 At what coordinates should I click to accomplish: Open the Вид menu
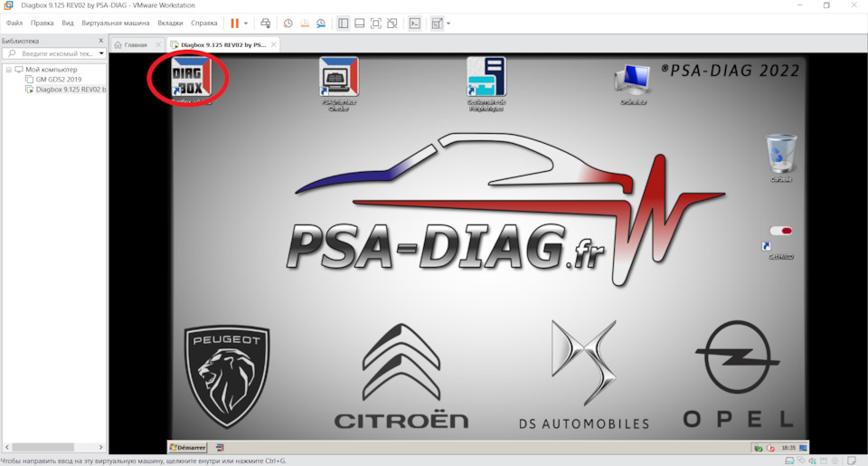click(x=68, y=24)
